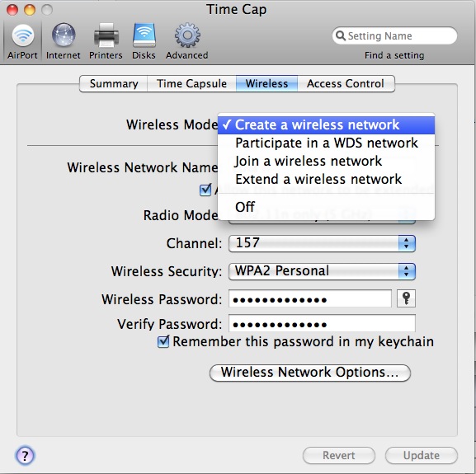This screenshot has width=476, height=474.
Task: Switch to the Access Control tab
Action: pos(346,84)
